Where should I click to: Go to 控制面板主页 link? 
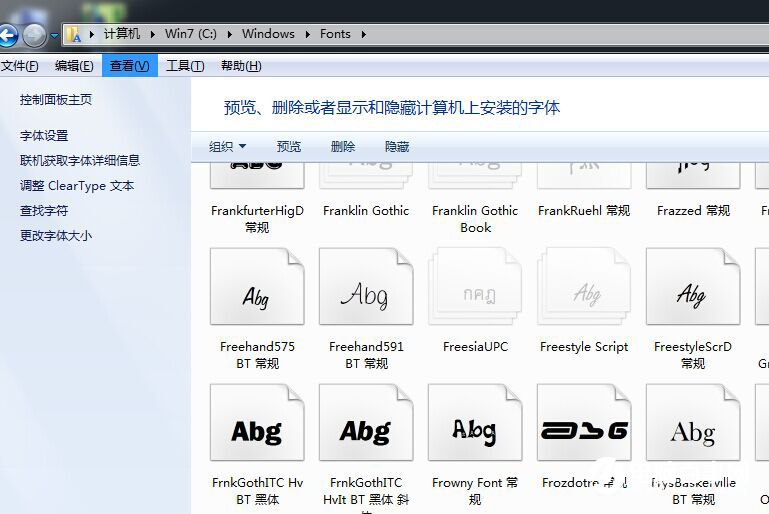(x=56, y=100)
